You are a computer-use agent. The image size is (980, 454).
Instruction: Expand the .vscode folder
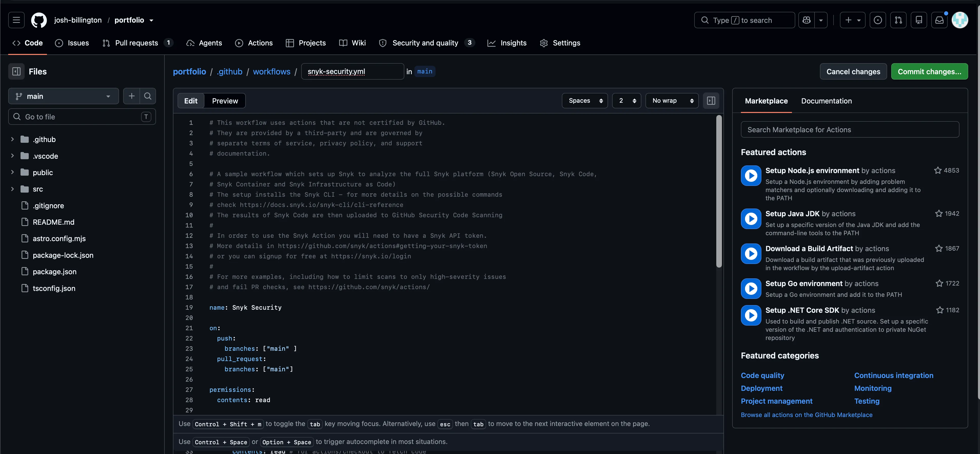click(x=12, y=156)
